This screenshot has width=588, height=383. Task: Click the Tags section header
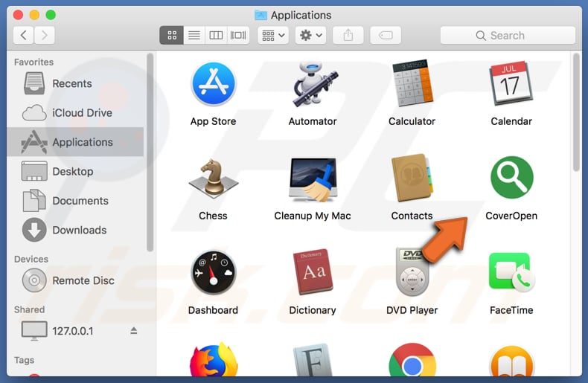[x=24, y=360]
